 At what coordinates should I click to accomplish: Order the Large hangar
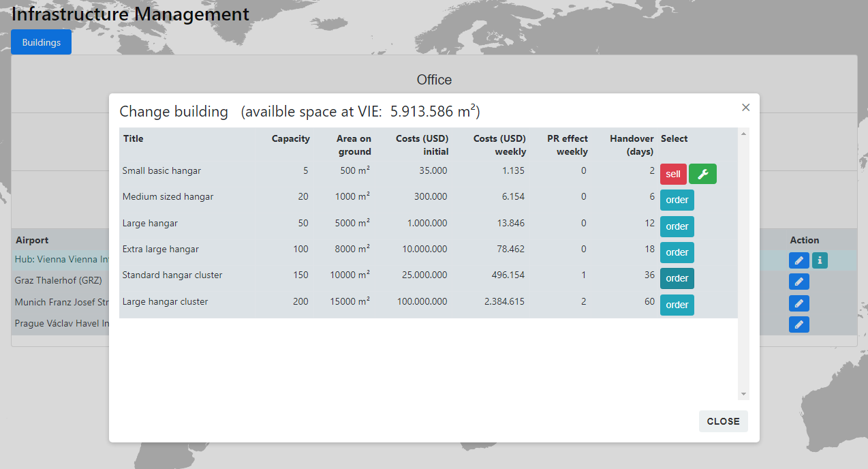pos(677,226)
